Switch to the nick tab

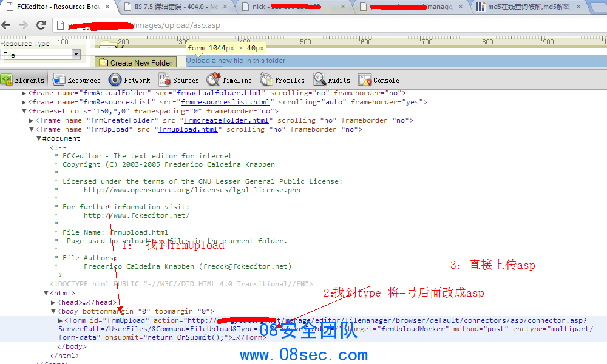tap(294, 7)
